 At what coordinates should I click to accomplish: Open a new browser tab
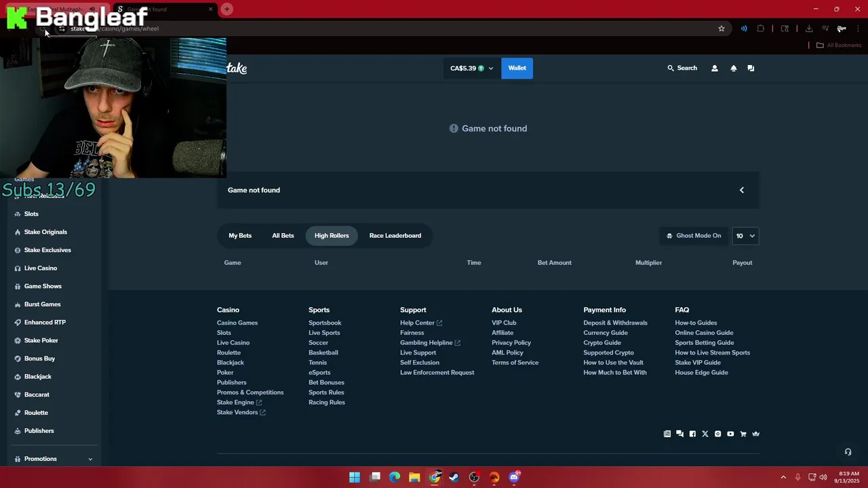[x=226, y=9]
